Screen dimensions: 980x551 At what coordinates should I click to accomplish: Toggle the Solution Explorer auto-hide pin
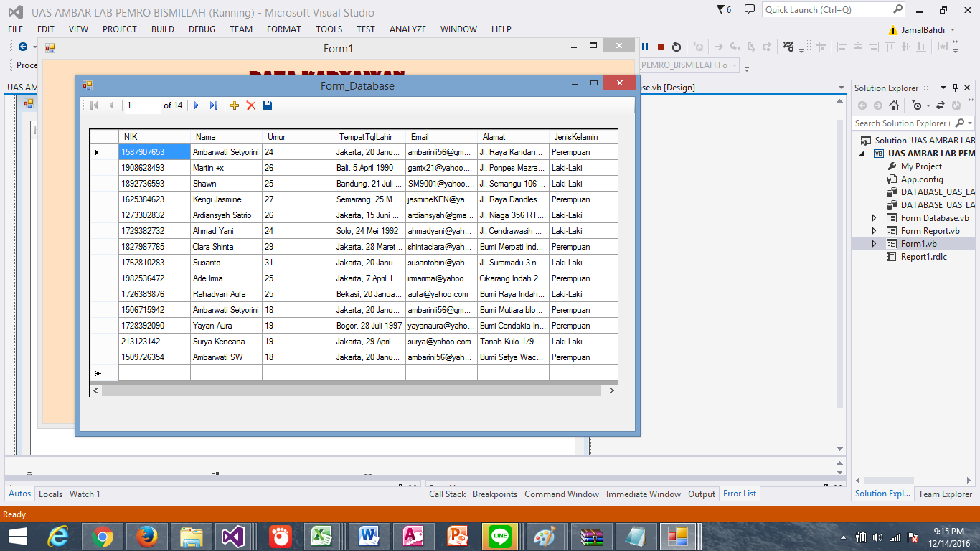[x=954, y=88]
